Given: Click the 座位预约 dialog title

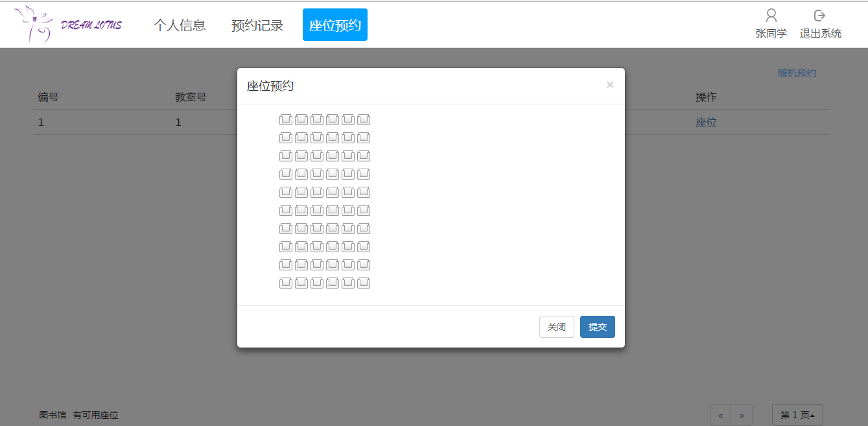Looking at the screenshot, I should pyautogui.click(x=270, y=86).
